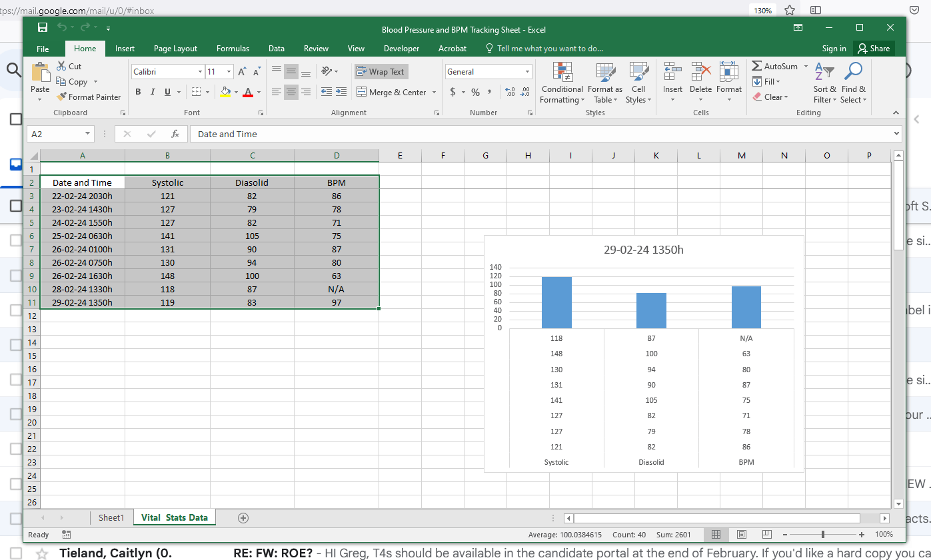Open the Insert ribbon tab
This screenshot has height=560, width=931.
coord(125,49)
